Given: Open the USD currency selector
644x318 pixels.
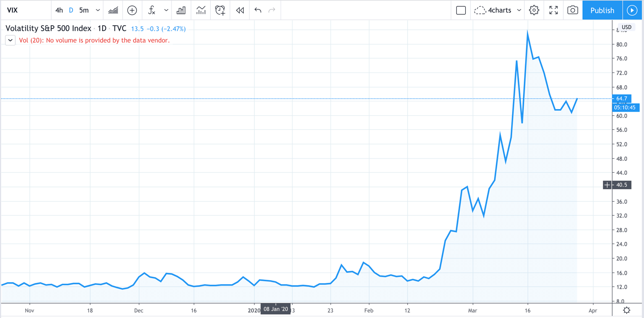Looking at the screenshot, I should pos(626,27).
